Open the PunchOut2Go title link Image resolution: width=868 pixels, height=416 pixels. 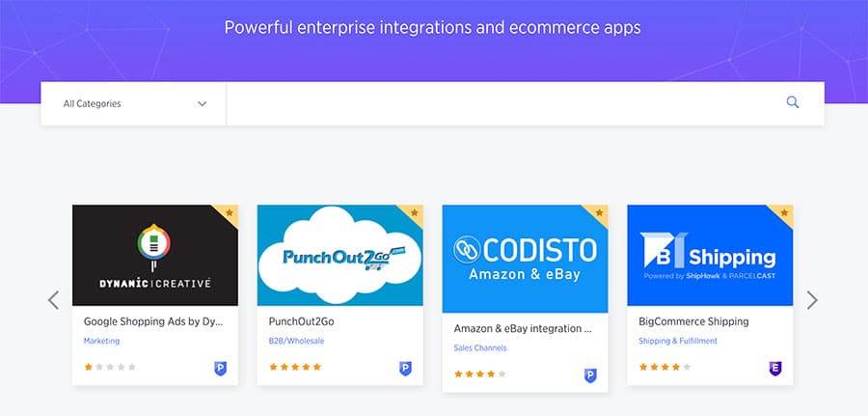[301, 321]
